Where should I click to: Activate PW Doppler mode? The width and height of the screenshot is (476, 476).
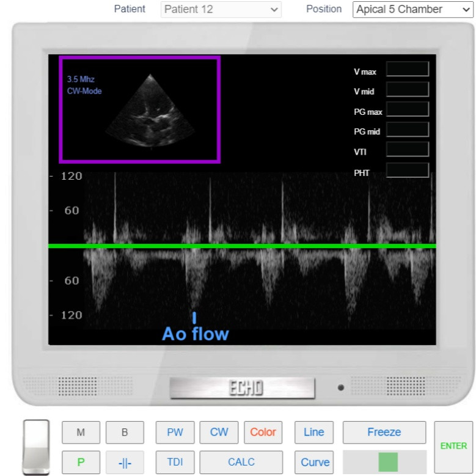point(175,432)
